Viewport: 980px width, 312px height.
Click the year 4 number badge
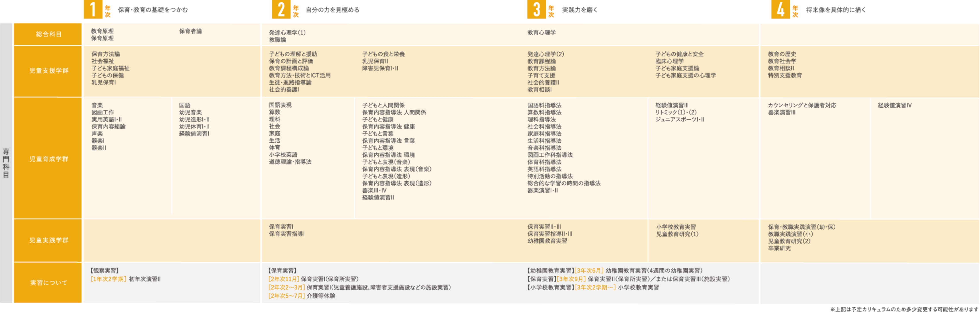pyautogui.click(x=780, y=10)
